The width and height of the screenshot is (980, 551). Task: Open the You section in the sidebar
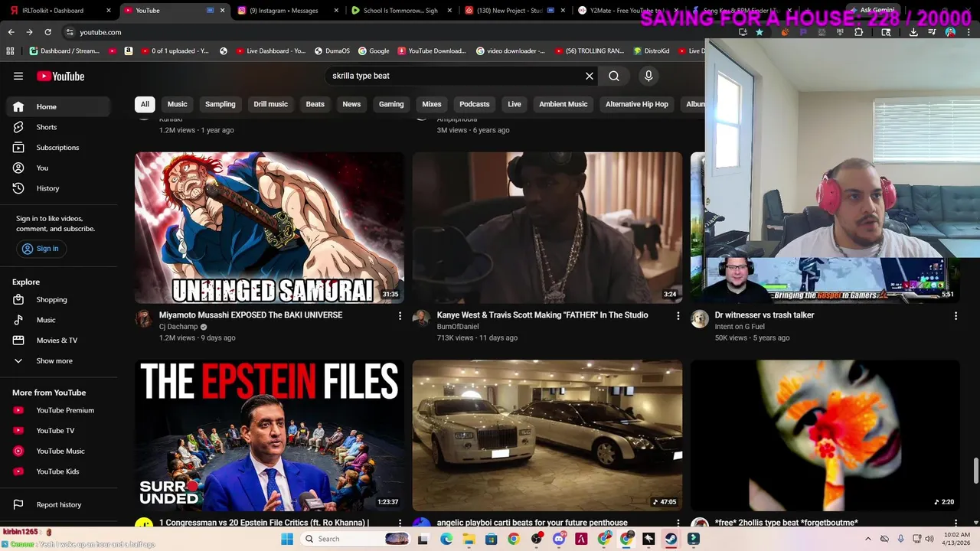click(x=59, y=168)
